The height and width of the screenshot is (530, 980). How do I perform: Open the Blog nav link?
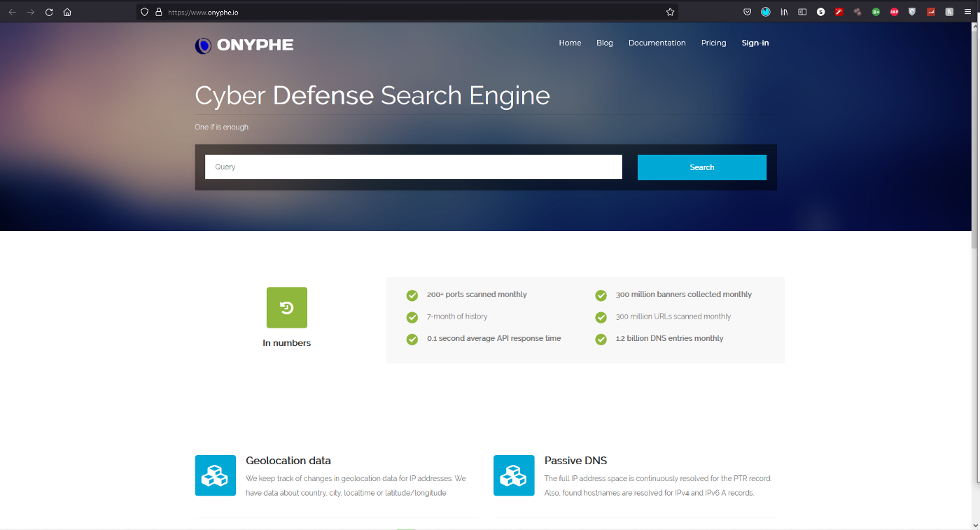point(605,43)
